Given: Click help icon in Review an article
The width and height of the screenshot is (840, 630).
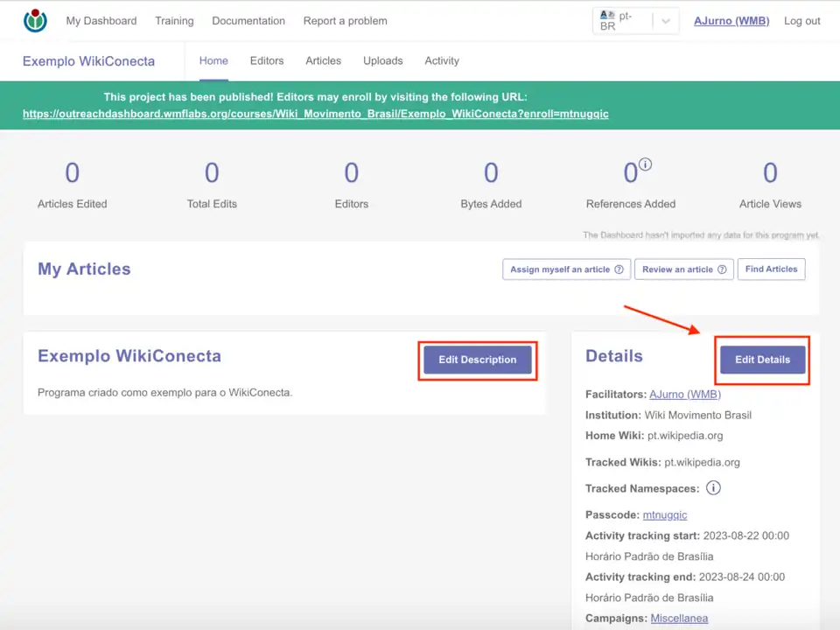Looking at the screenshot, I should [722, 269].
